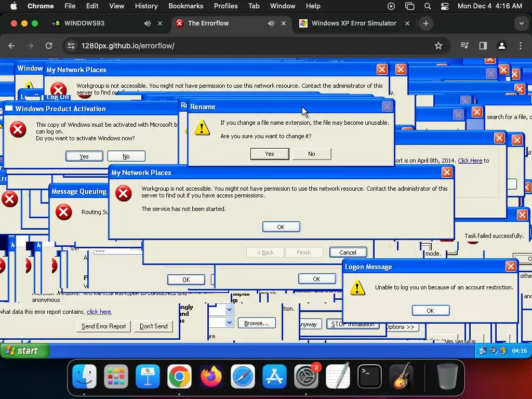Open macOS Spotlight search icon
The image size is (532, 399).
coord(428,6)
